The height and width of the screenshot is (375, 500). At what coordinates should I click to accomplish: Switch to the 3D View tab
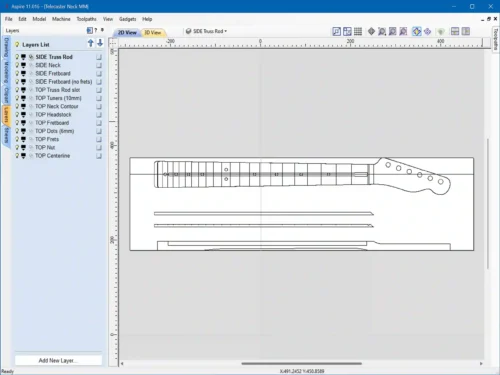coord(153,32)
